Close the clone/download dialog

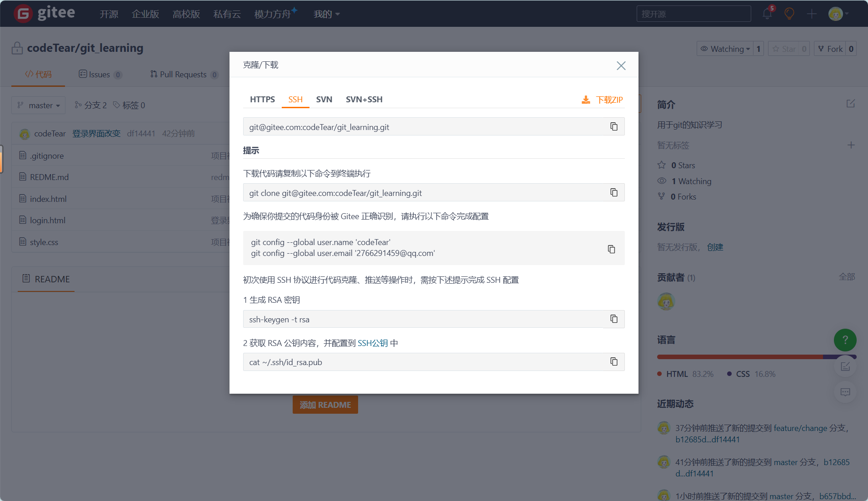click(621, 65)
